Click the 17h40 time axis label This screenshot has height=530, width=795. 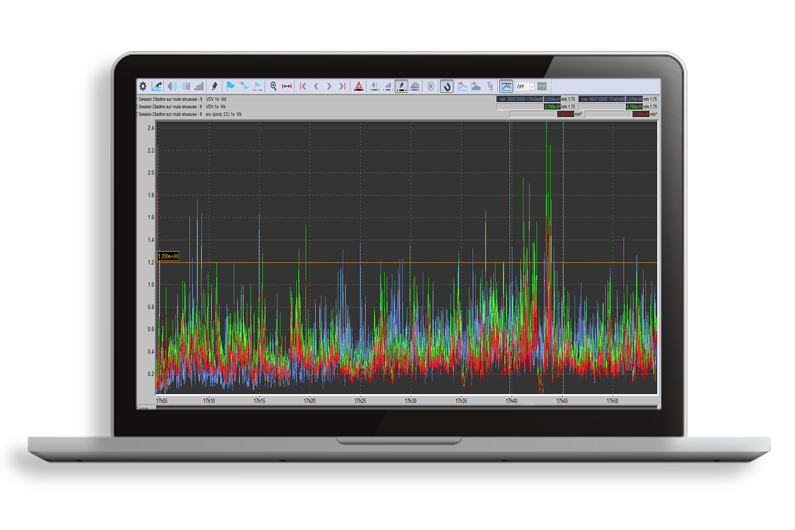click(x=511, y=401)
